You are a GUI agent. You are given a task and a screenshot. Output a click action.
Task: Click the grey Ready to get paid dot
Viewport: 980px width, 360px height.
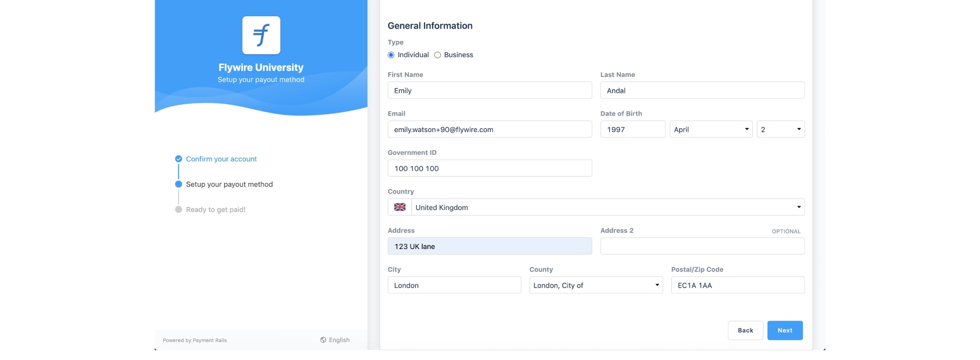pyautogui.click(x=178, y=210)
